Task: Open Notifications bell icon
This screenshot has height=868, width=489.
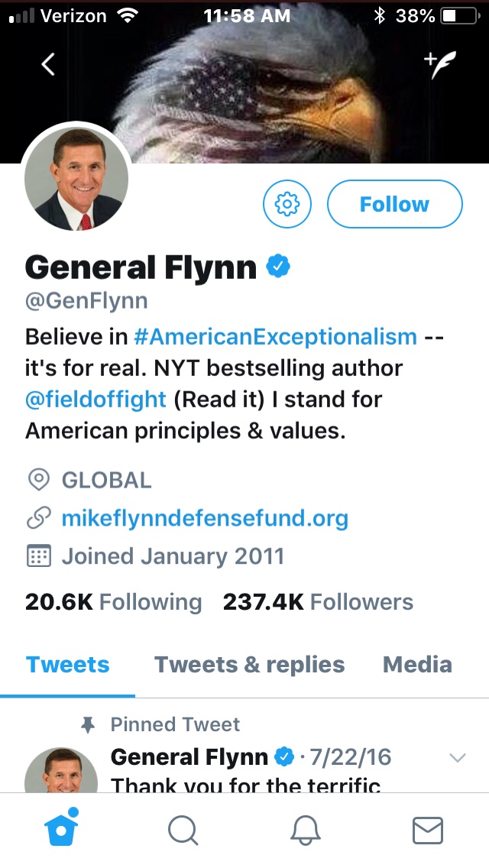Action: tap(305, 831)
